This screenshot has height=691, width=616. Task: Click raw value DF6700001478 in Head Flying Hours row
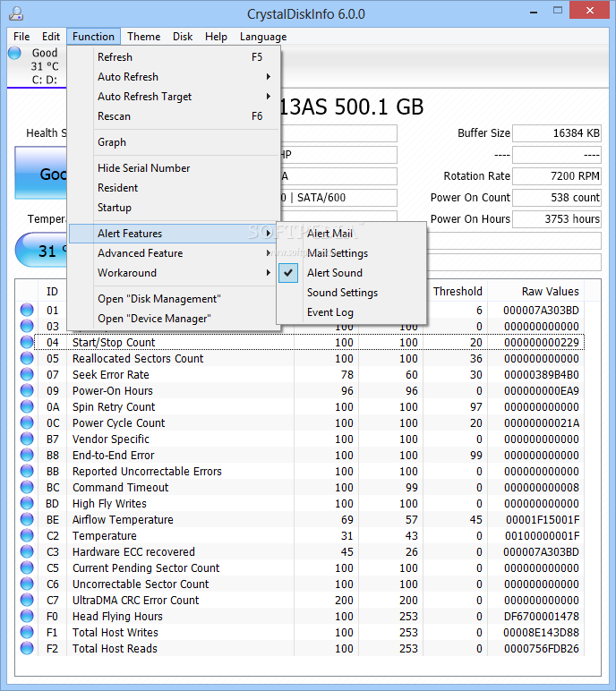click(x=542, y=616)
